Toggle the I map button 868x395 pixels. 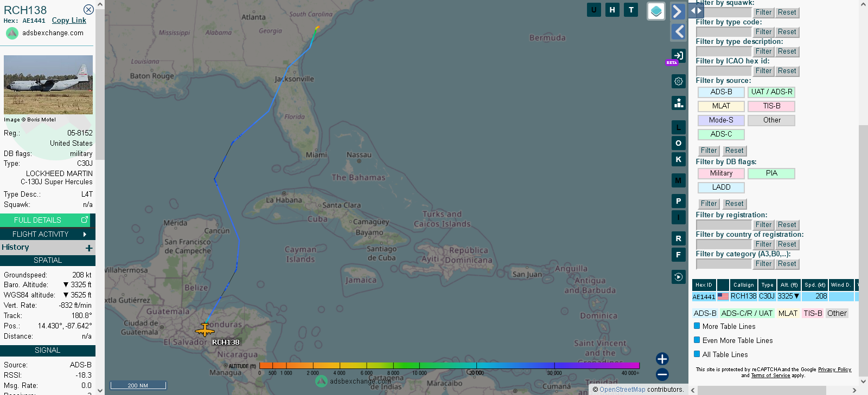point(678,217)
